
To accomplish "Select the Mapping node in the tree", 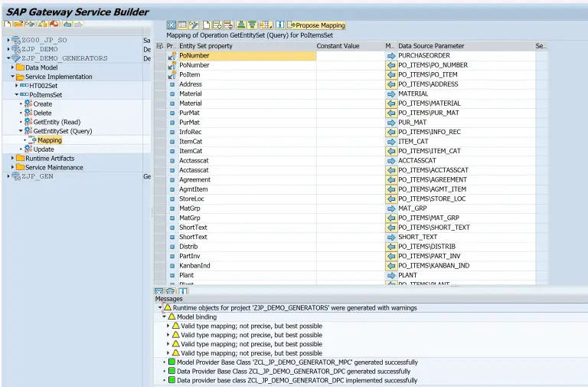I will click(49, 140).
